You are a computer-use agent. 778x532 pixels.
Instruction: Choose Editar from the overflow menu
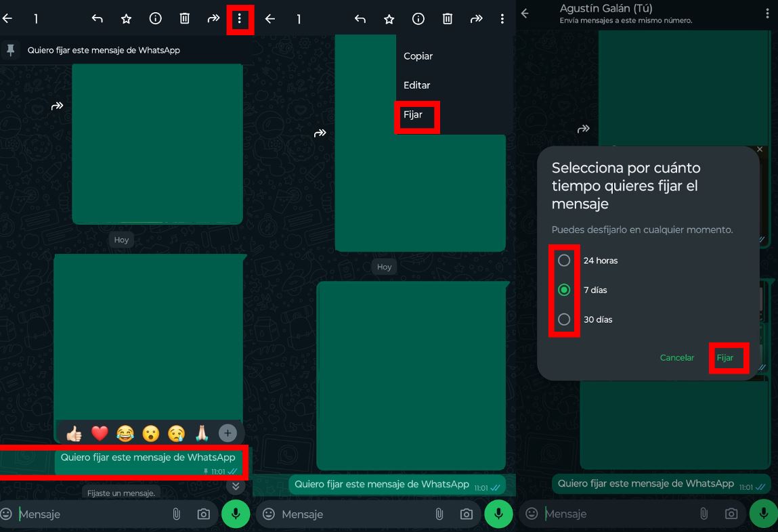[x=417, y=85]
